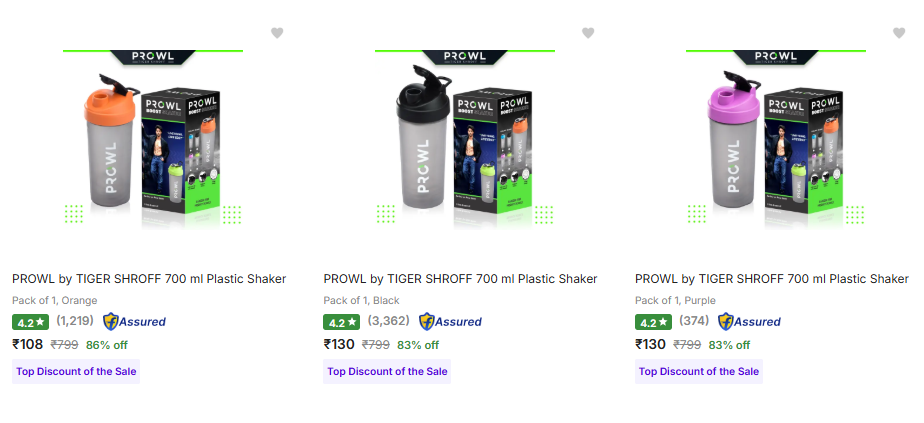
Task: Click the 4.2 rating badge on black shaker
Action: click(x=341, y=322)
